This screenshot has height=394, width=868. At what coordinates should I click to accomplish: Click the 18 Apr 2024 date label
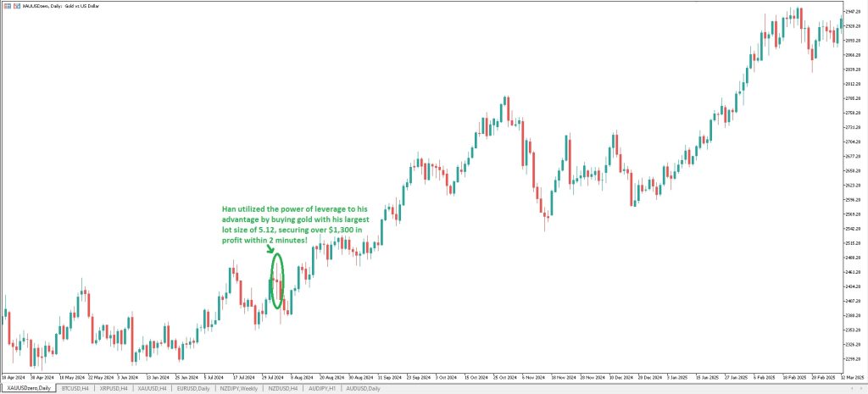(x=14, y=376)
